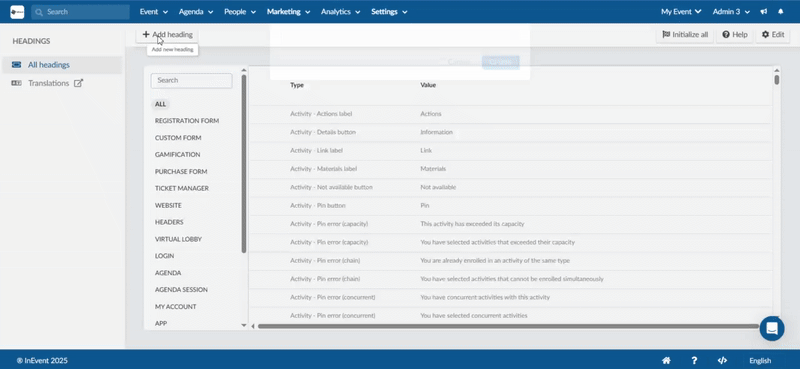Select the PURCHASE FORM category
Viewport: 800px width, 369px height.
pos(181,171)
